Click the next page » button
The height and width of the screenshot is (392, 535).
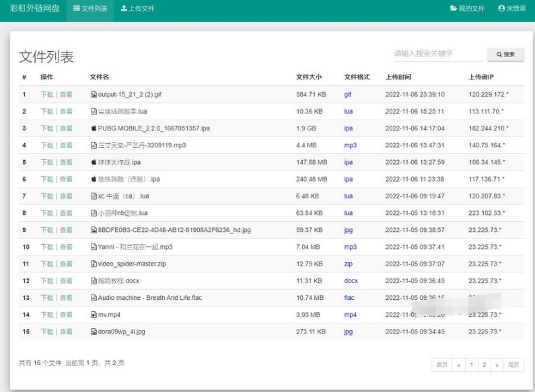(x=497, y=364)
